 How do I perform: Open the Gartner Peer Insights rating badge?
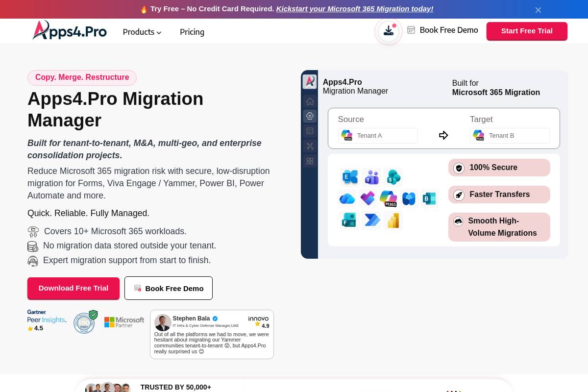47,320
